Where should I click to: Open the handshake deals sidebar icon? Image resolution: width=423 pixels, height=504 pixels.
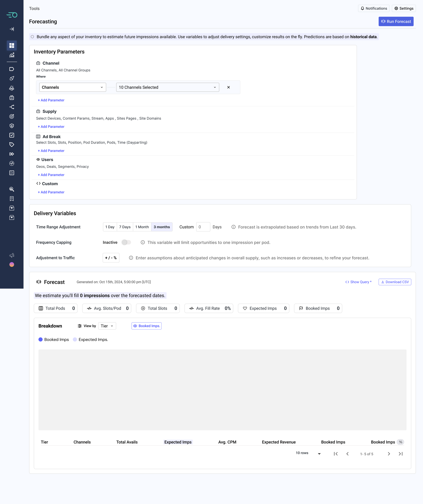12,88
